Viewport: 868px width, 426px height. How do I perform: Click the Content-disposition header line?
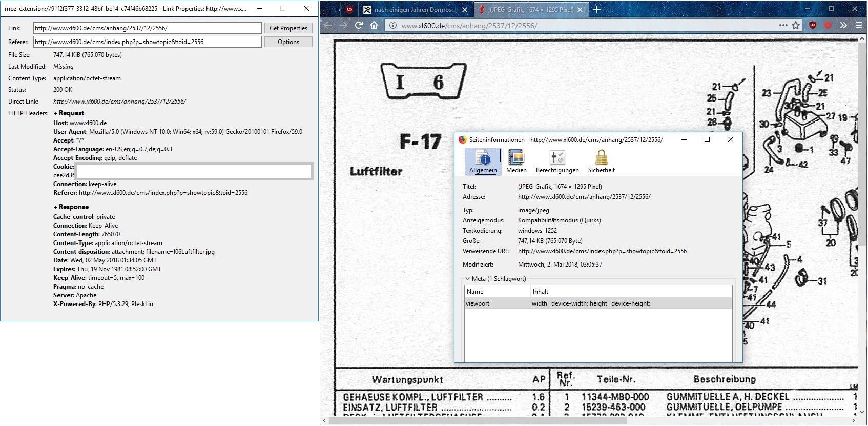tap(134, 252)
